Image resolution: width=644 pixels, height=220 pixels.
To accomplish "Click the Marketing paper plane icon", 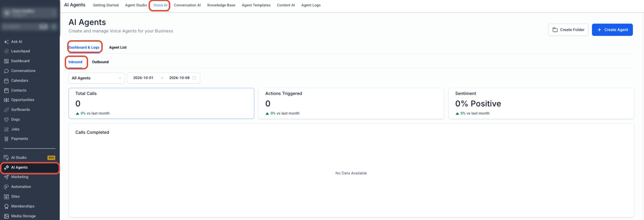I will (x=6, y=177).
